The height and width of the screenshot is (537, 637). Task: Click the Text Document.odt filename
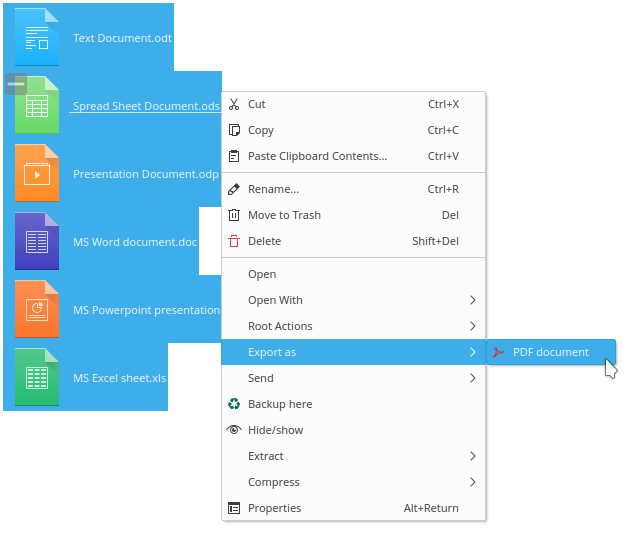pyautogui.click(x=122, y=38)
